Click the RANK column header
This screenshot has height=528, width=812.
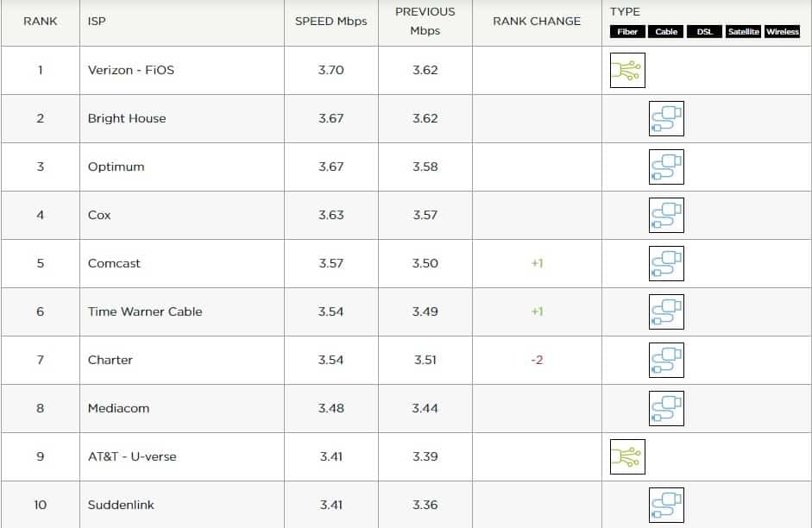click(41, 22)
